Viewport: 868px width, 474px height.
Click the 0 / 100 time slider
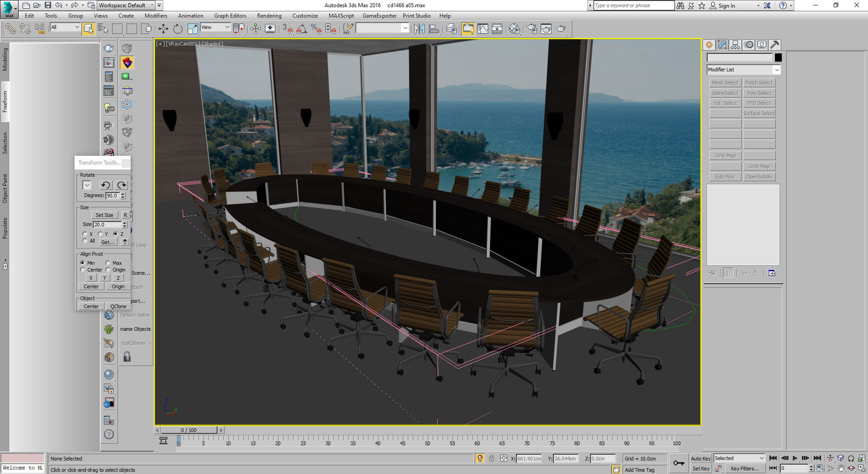(x=189, y=430)
